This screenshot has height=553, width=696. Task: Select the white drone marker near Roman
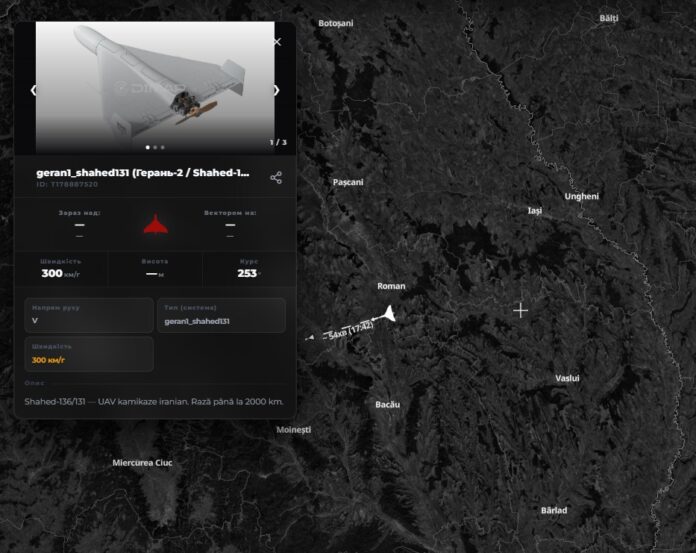(389, 314)
